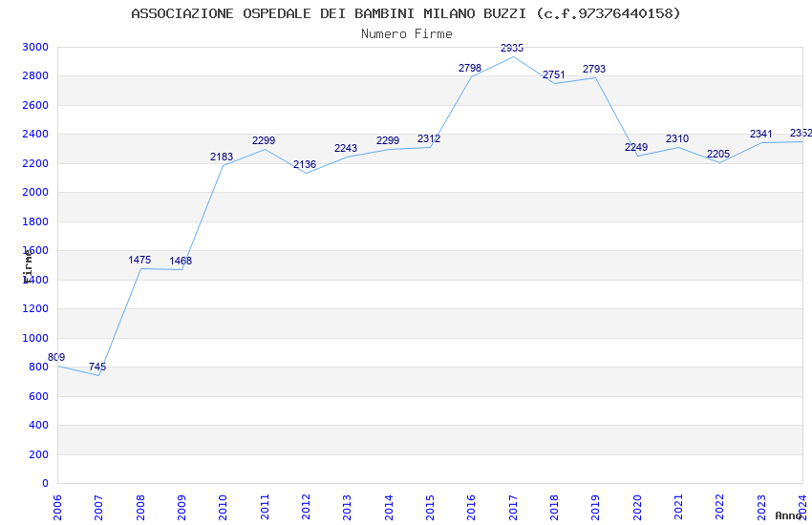Select the 809 data label for 2006
This screenshot has height=525, width=812.
coord(56,357)
